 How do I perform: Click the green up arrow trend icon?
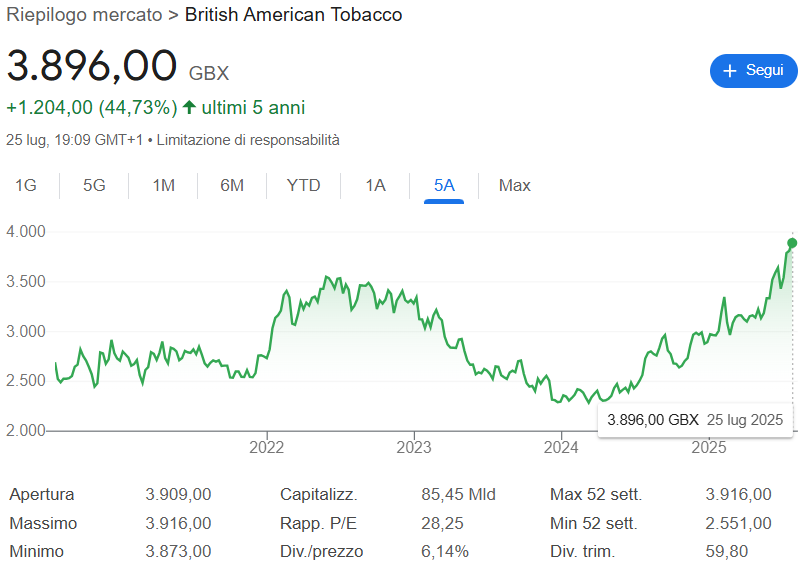click(189, 107)
